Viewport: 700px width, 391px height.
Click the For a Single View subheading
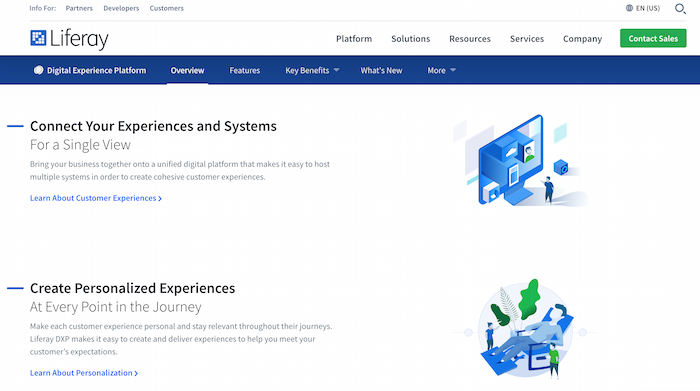coord(80,145)
